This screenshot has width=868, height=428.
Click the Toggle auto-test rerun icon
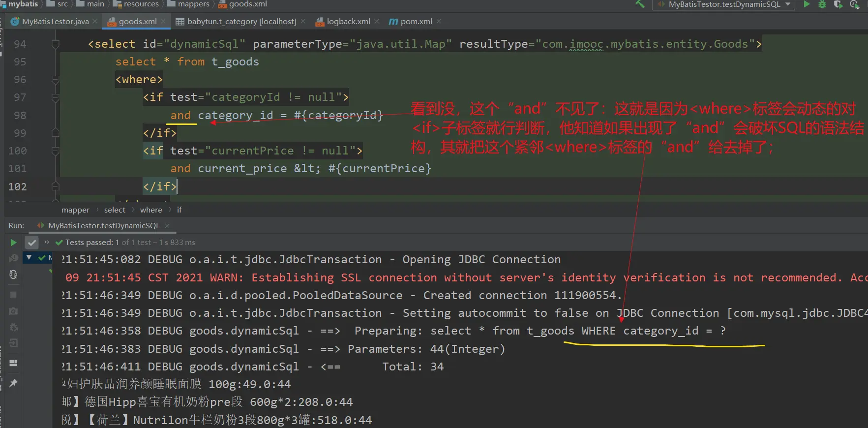point(13,275)
